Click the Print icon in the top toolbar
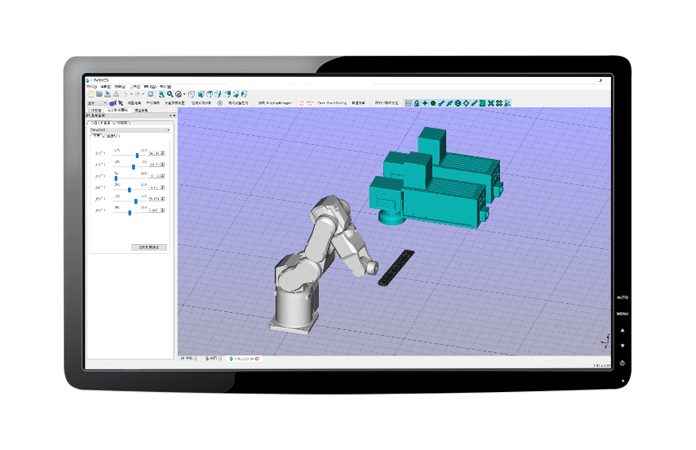 (116, 94)
